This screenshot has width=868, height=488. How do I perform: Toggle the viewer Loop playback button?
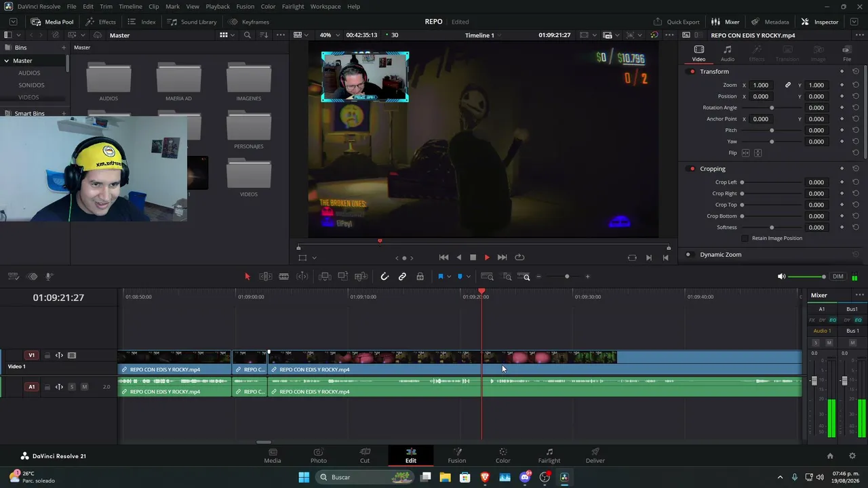click(x=519, y=258)
